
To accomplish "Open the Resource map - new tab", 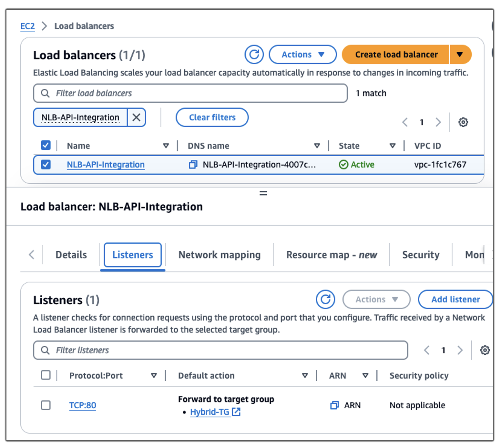I will tap(332, 255).
